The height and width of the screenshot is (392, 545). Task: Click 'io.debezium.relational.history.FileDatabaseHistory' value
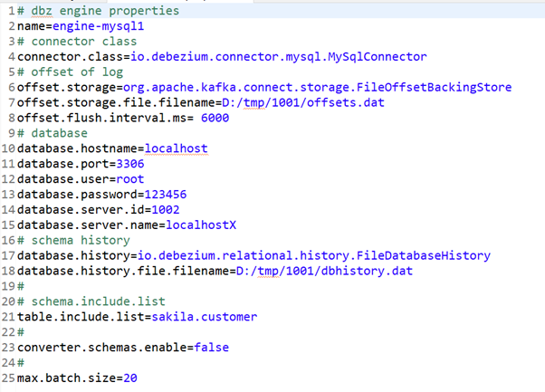pyautogui.click(x=314, y=255)
